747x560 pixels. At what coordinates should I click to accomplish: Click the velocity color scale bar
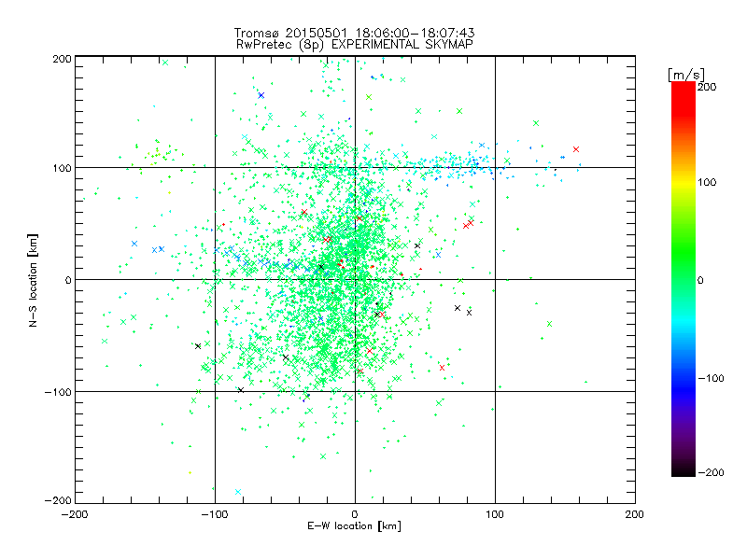tap(684, 279)
